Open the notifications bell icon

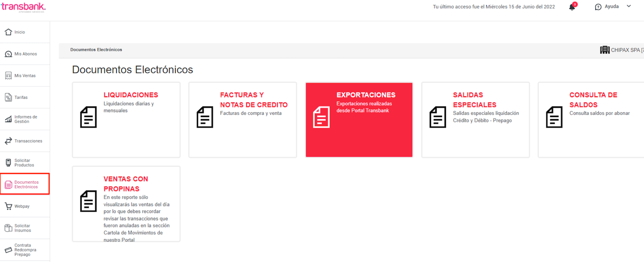pos(572,7)
